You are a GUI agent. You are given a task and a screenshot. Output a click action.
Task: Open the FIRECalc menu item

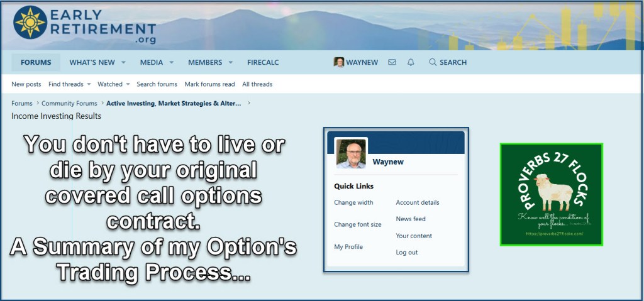point(263,62)
